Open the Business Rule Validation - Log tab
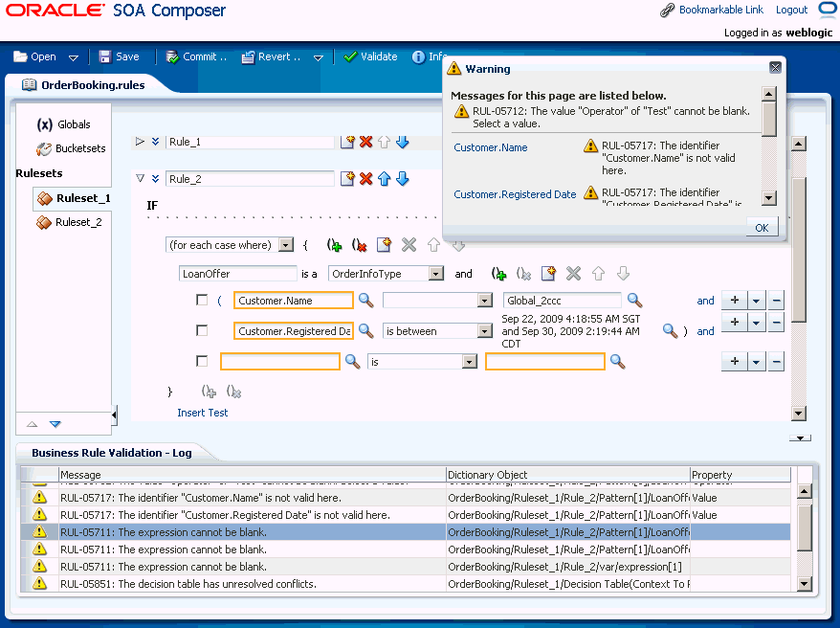Image resolution: width=840 pixels, height=628 pixels. (111, 453)
